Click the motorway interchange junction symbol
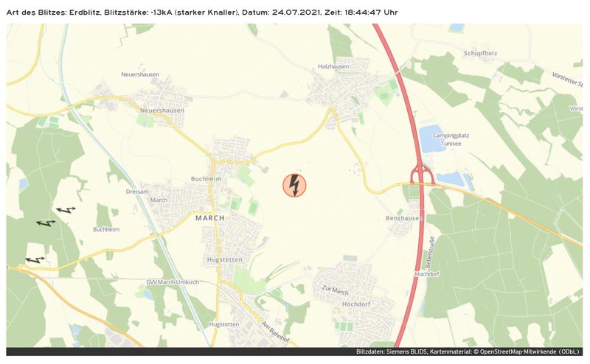Image resolution: width=590 pixels, height=364 pixels. 422,176
